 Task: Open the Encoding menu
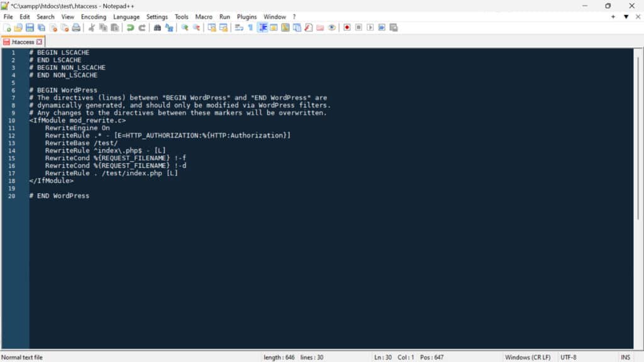click(94, 16)
